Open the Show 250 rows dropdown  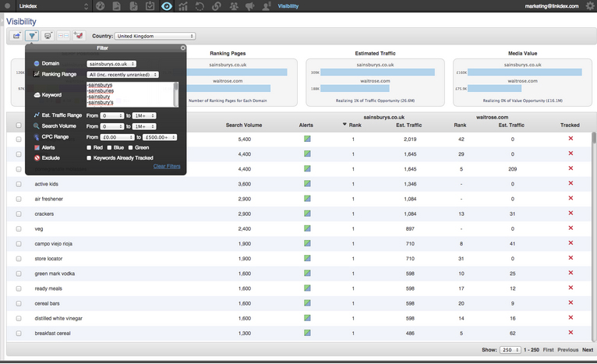510,349
